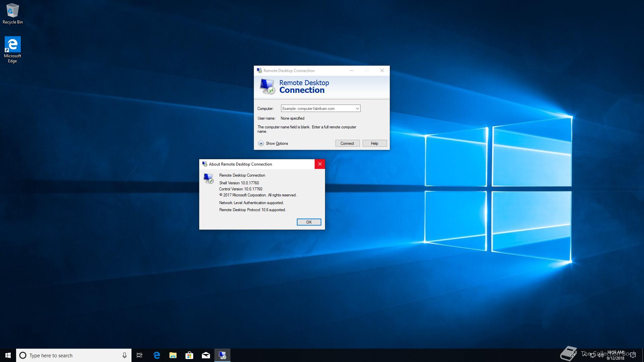Click the Remote Desktop Connection title bar icon
Screen dimensions: 644x362
(x=259, y=70)
